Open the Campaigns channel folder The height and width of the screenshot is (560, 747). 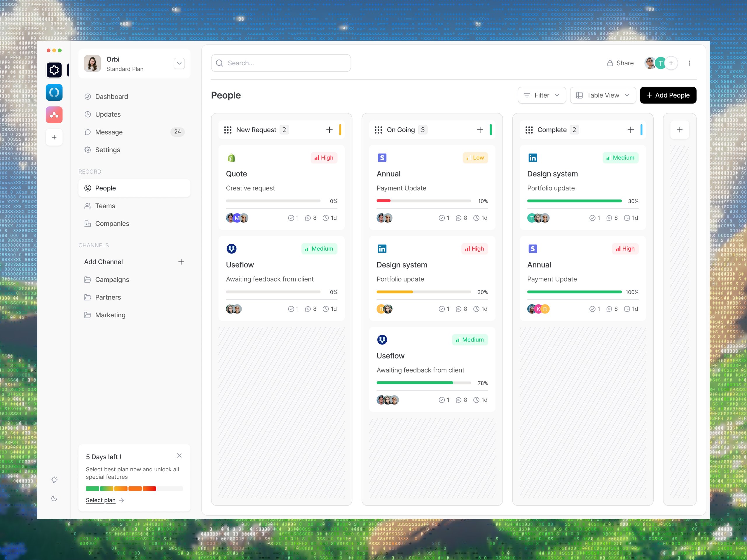pyautogui.click(x=135, y=279)
